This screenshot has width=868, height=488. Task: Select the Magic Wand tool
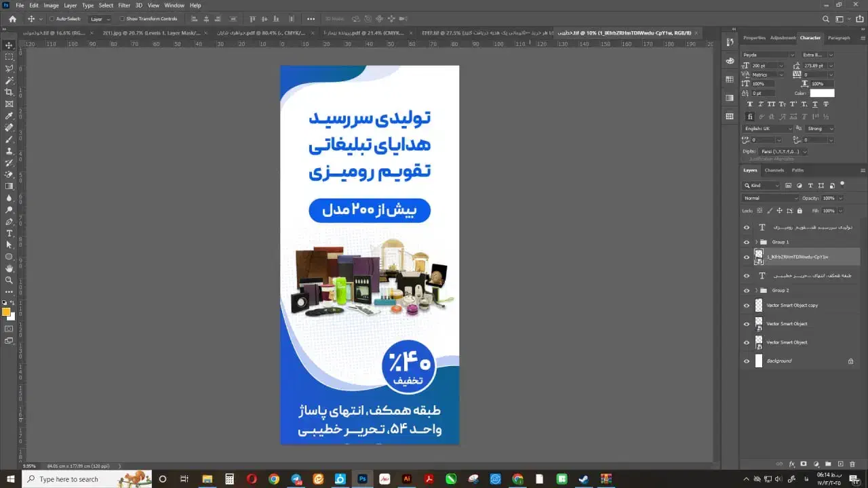tap(9, 81)
